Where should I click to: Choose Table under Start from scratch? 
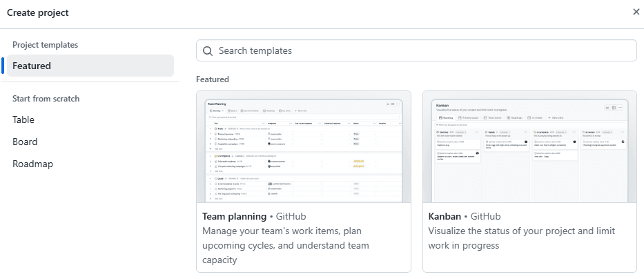click(x=23, y=120)
